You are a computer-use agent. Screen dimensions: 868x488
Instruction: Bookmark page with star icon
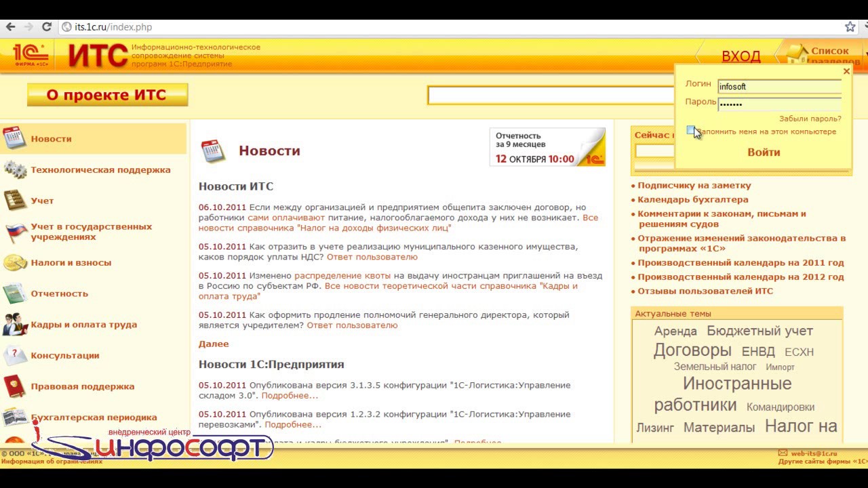(x=850, y=27)
